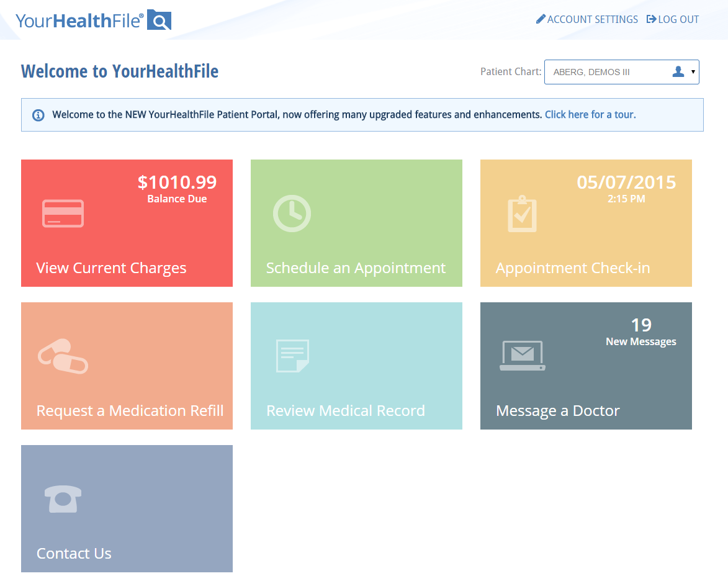Image resolution: width=728 pixels, height=581 pixels.
Task: Click the pill icon on Request a Medication Refill
Action: [63, 356]
